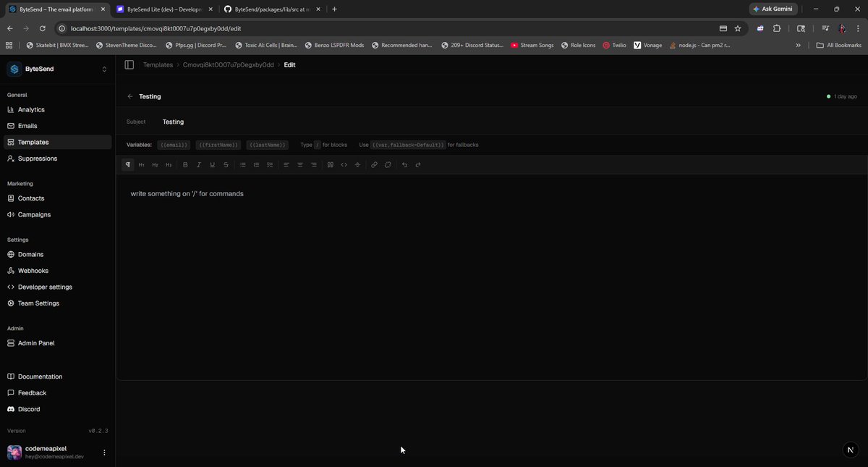Screen dimensions: 868x467
Task: Apply Heading 2 formatting
Action: pyautogui.click(x=155, y=164)
